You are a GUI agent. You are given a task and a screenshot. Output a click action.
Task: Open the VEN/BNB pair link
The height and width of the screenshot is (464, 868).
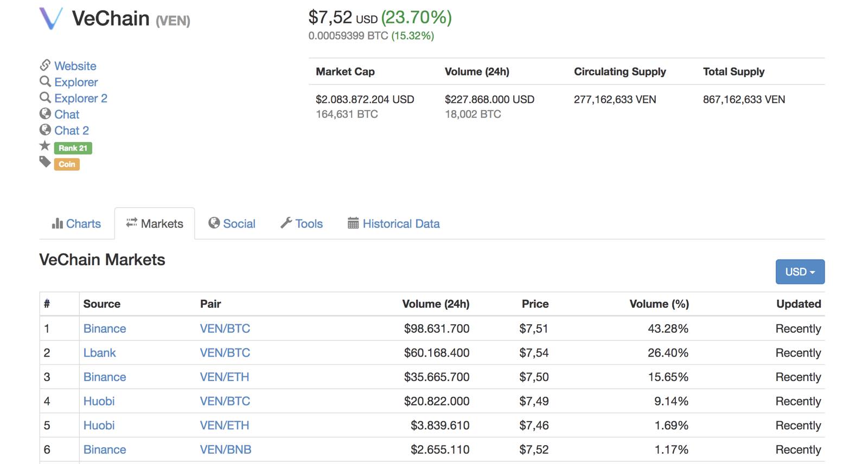point(226,449)
